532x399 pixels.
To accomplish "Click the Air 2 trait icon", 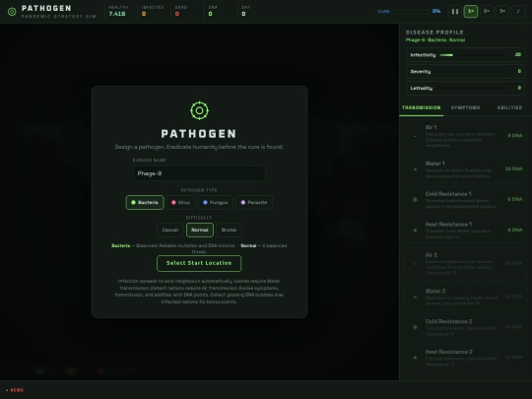I will [415, 264].
